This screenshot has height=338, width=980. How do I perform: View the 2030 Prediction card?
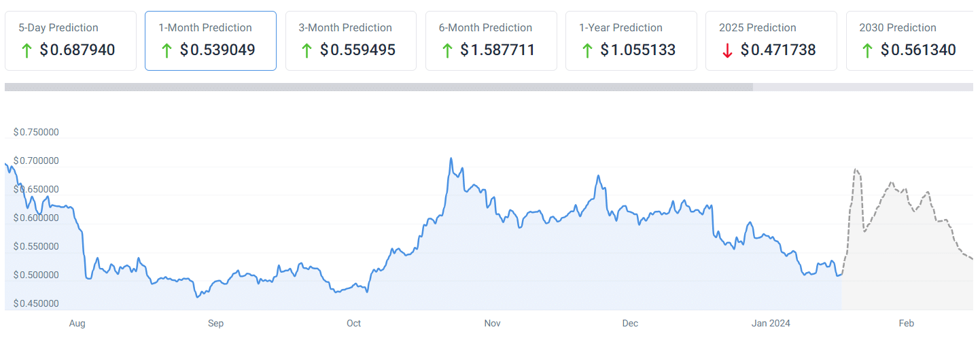911,40
